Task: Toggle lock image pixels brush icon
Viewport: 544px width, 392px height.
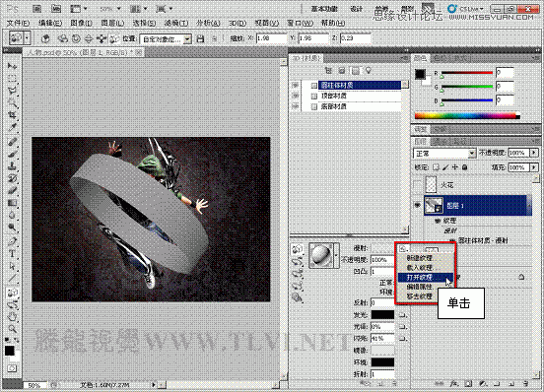Action: tap(445, 167)
